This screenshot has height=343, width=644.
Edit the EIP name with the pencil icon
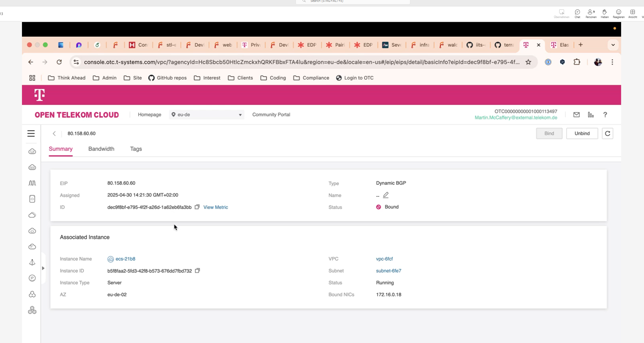pos(386,195)
